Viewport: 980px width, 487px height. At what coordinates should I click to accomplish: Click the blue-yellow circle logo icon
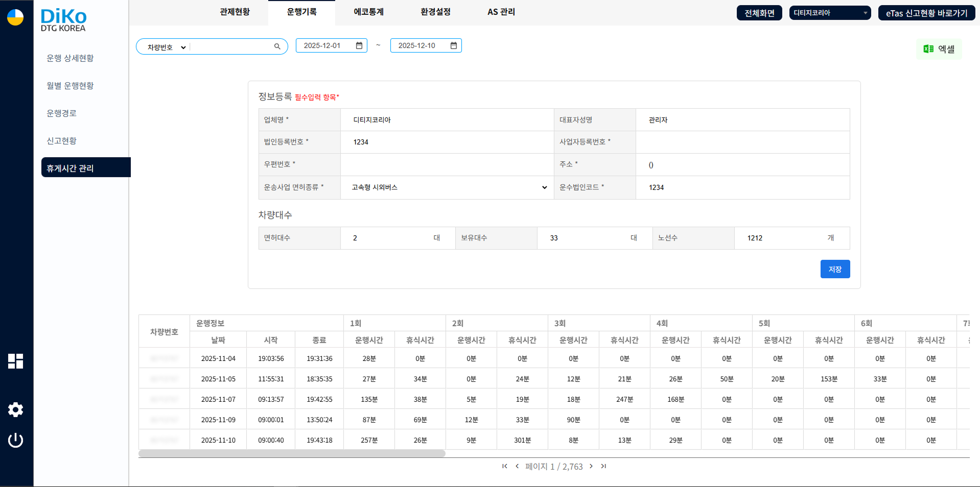15,17
